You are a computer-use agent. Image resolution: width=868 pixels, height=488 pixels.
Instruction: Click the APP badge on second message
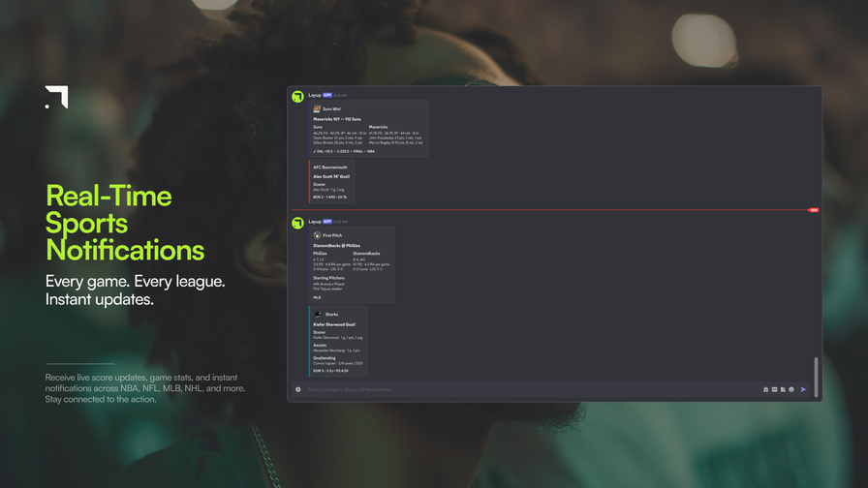327,222
